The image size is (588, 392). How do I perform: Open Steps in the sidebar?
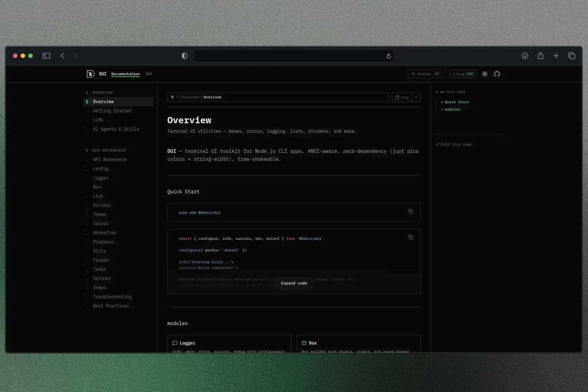click(x=99, y=288)
